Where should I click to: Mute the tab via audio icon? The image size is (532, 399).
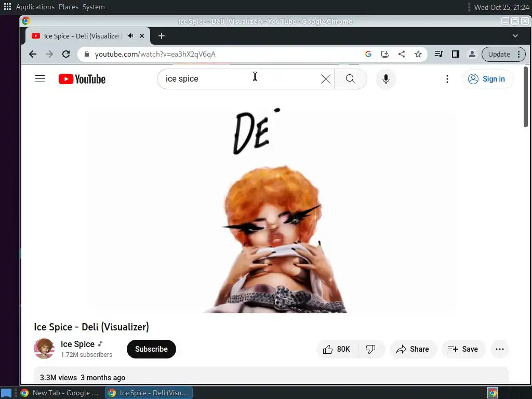click(x=130, y=36)
